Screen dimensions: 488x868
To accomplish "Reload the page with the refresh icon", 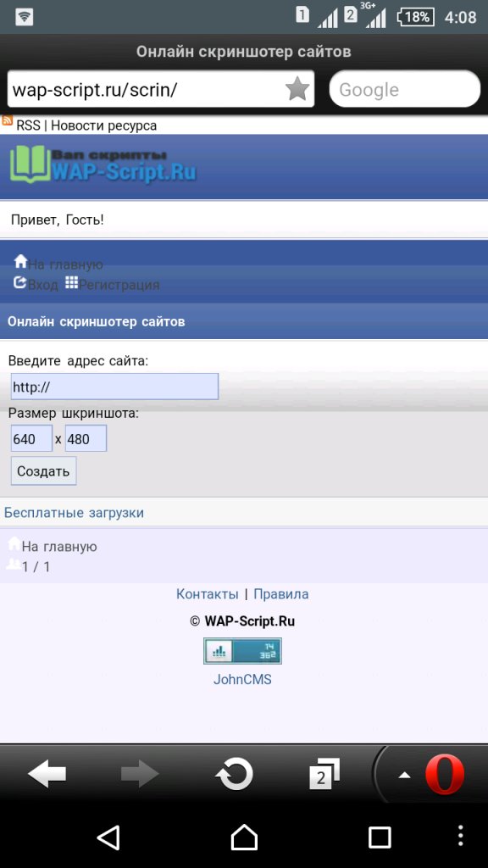I will (x=234, y=773).
